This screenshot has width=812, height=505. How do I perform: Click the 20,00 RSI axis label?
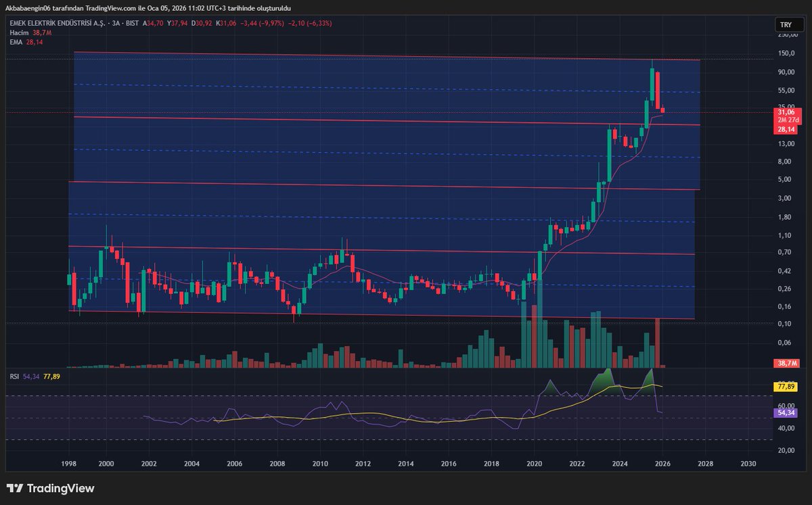pyautogui.click(x=787, y=450)
